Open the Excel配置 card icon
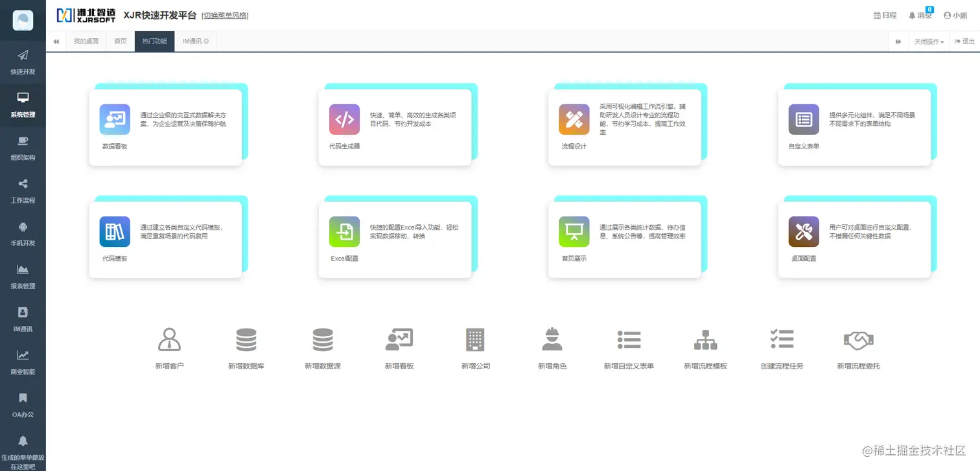 [x=344, y=231]
